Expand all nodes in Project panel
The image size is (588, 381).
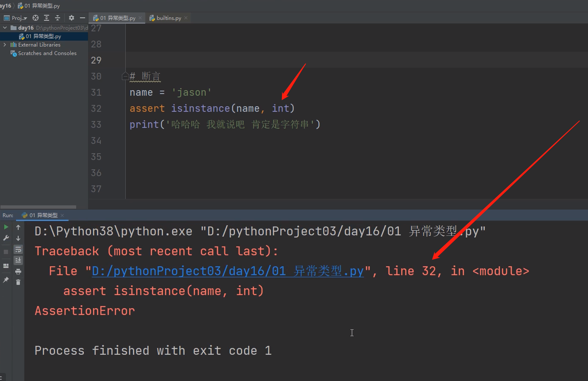click(47, 18)
